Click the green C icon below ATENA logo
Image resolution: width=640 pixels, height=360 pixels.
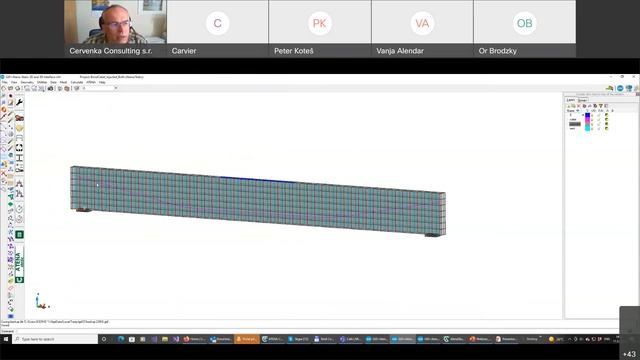[19, 280]
